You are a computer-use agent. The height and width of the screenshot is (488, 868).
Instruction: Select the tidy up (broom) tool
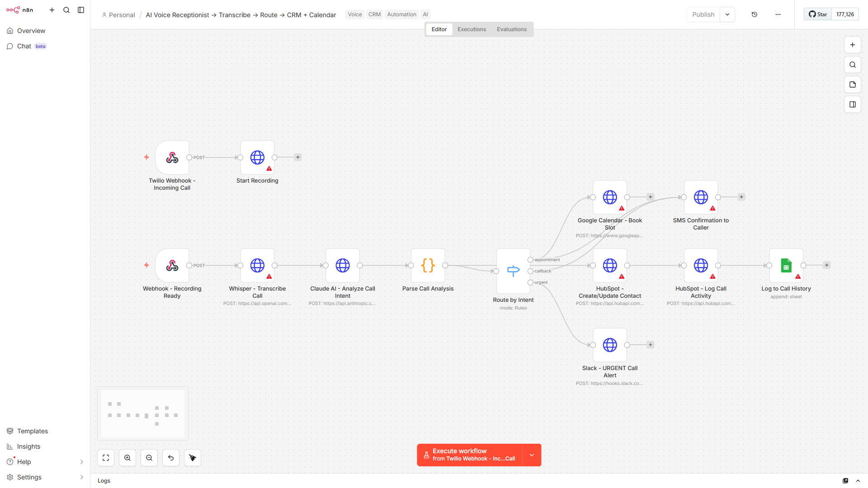pyautogui.click(x=192, y=457)
